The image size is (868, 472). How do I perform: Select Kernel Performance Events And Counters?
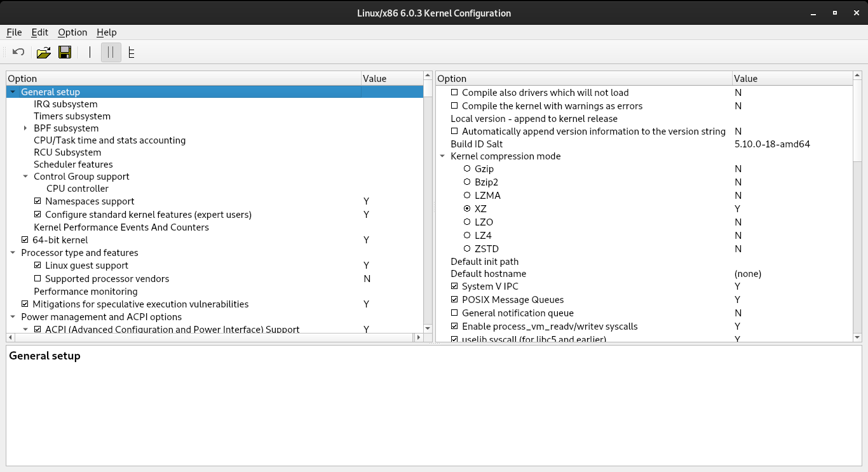[121, 227]
